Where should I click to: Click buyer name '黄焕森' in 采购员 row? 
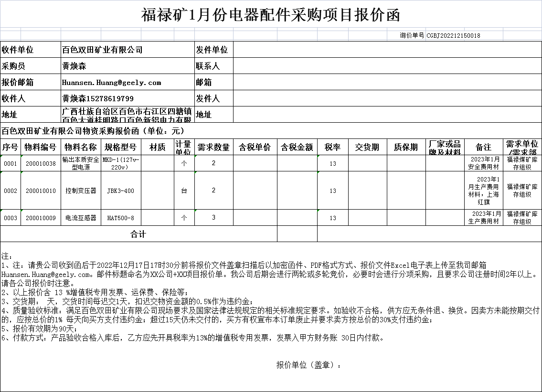[x=128, y=66]
